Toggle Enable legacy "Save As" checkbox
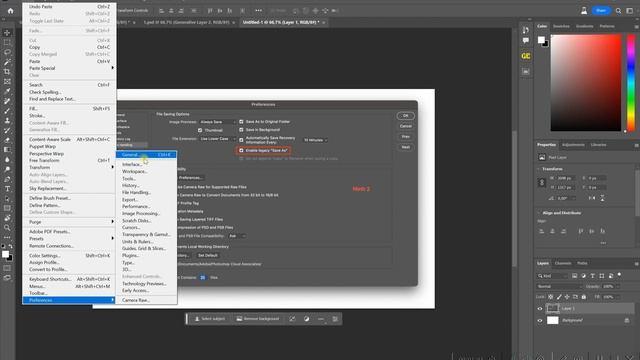Screen dimensions: 640x360 tap(241, 151)
